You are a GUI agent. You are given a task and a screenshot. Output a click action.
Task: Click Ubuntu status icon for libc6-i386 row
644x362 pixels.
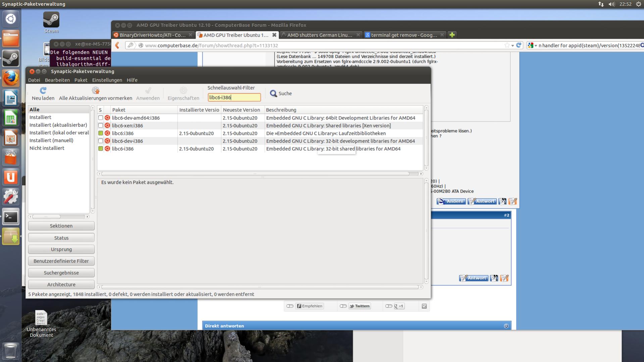click(x=107, y=149)
